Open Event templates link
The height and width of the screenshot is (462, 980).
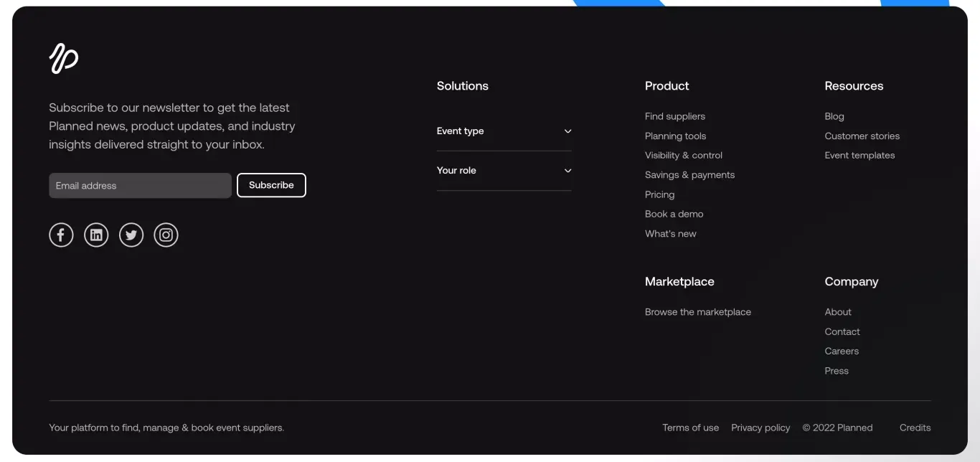coord(859,155)
